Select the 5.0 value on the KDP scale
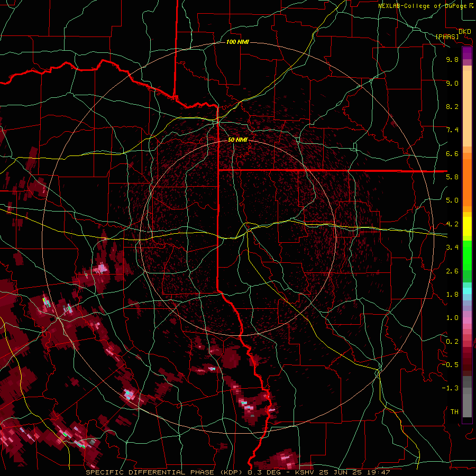The width and height of the screenshot is (476, 476). coord(452,200)
